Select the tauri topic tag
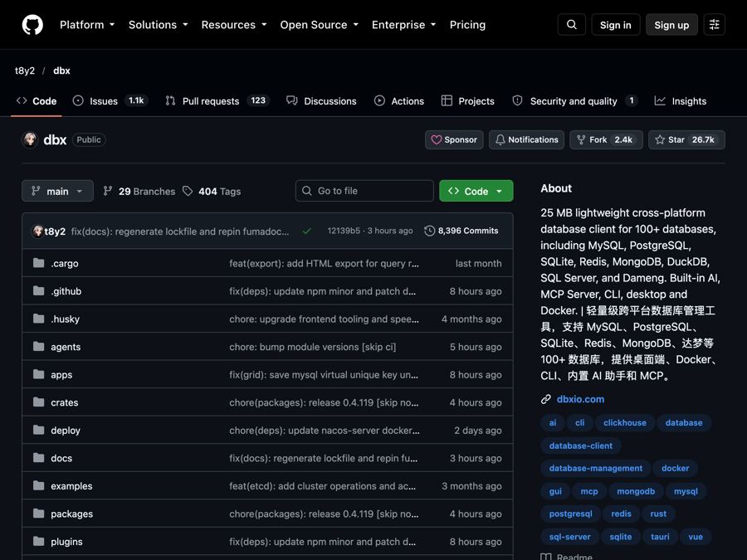The image size is (747, 560). click(x=660, y=537)
